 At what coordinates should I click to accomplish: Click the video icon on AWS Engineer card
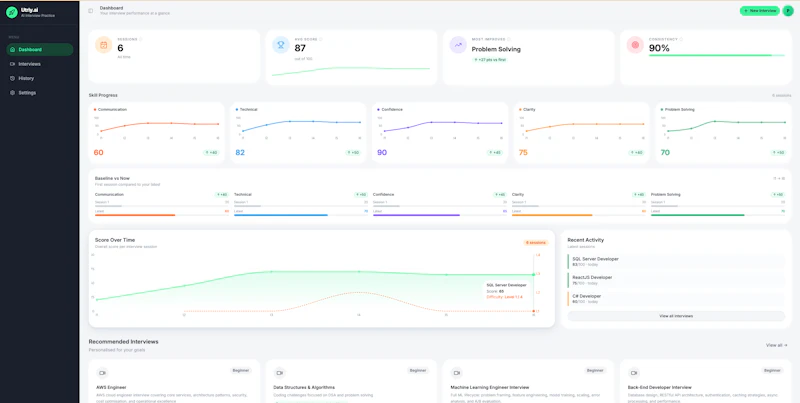tap(102, 372)
